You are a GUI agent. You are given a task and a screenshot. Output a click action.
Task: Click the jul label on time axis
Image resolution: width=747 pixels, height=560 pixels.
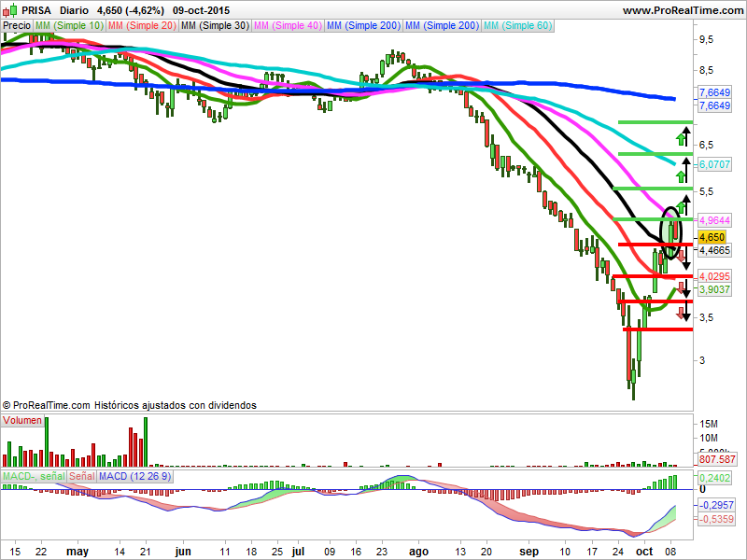[298, 552]
